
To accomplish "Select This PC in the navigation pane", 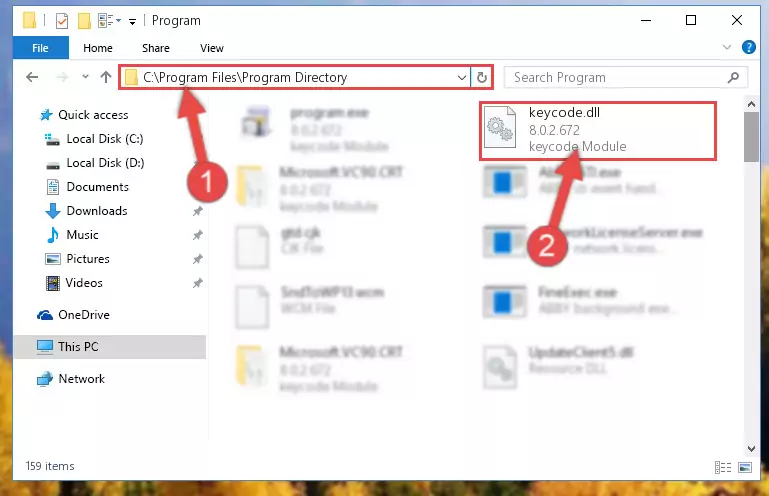I will pos(110,347).
